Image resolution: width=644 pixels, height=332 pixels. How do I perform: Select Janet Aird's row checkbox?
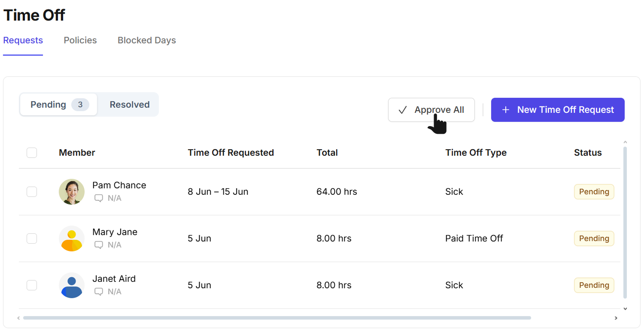[32, 285]
